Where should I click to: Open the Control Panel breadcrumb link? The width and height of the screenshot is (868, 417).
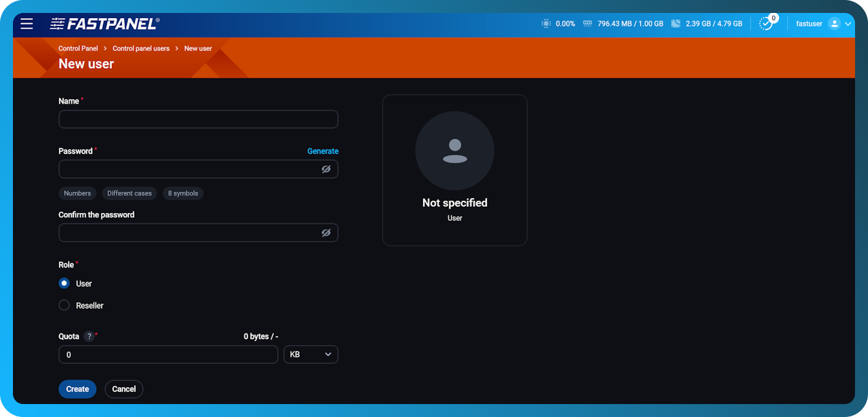click(x=78, y=48)
